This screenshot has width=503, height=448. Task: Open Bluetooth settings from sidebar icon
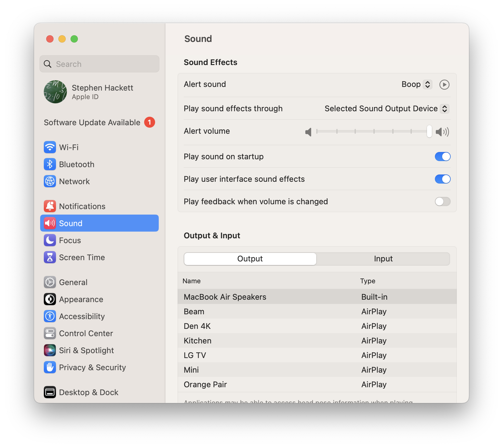(50, 164)
